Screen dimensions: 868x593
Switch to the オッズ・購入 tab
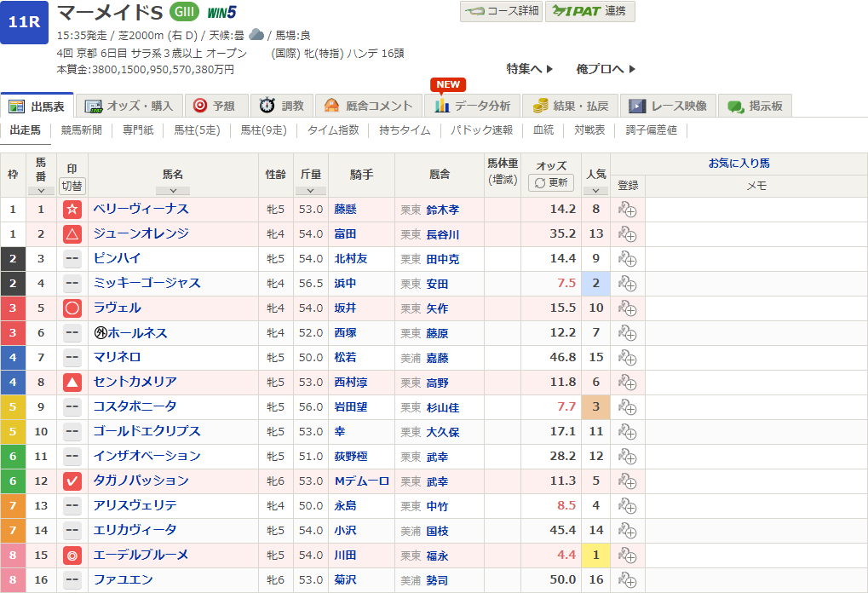tap(129, 106)
